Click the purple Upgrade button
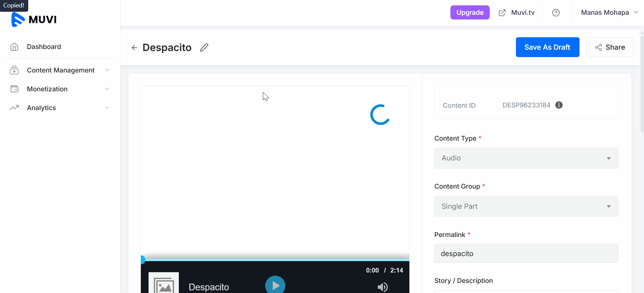This screenshot has height=293, width=644. coord(470,13)
